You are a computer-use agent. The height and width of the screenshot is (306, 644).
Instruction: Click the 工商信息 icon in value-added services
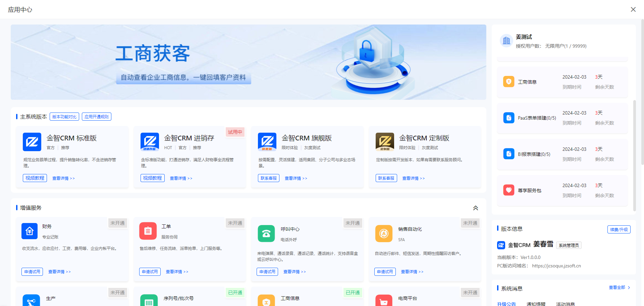tap(266, 300)
